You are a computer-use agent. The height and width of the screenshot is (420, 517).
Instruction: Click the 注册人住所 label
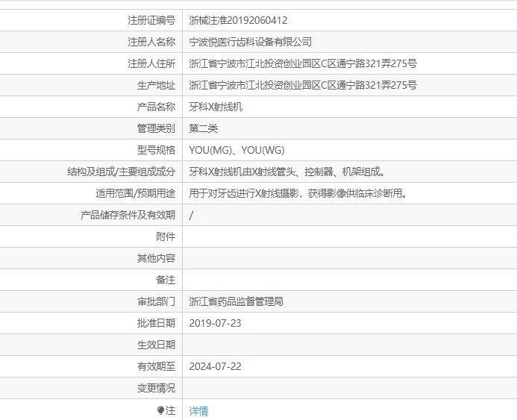click(x=151, y=63)
